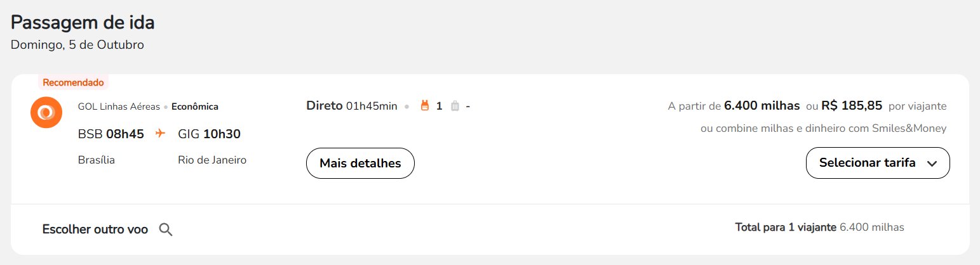Choose Escolher outro voo link
The width and height of the screenshot is (980, 265).
coord(95,229)
